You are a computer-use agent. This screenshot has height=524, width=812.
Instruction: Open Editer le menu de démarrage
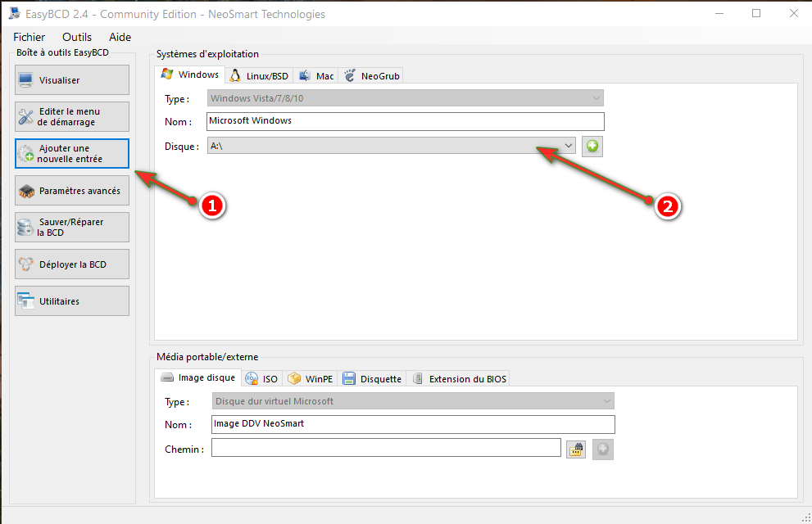click(72, 117)
